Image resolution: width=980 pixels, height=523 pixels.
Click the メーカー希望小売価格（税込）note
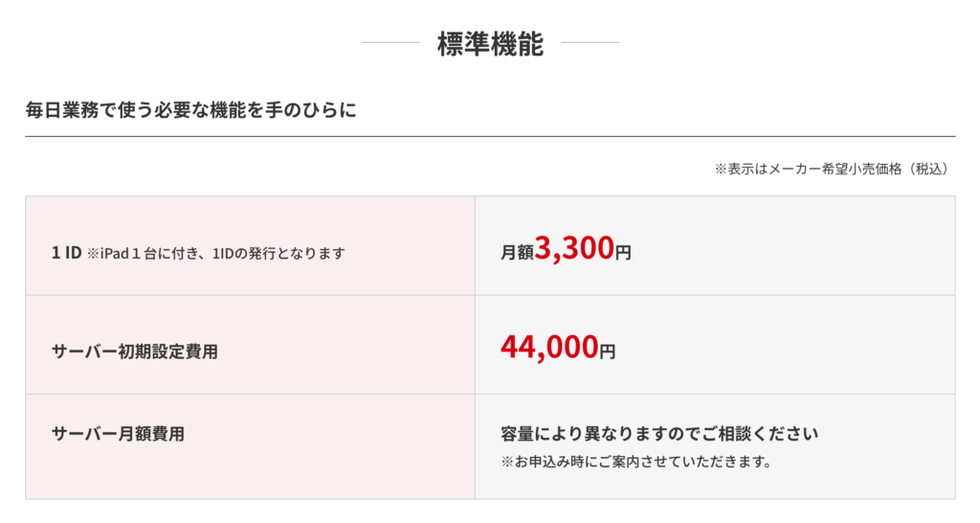click(x=832, y=169)
